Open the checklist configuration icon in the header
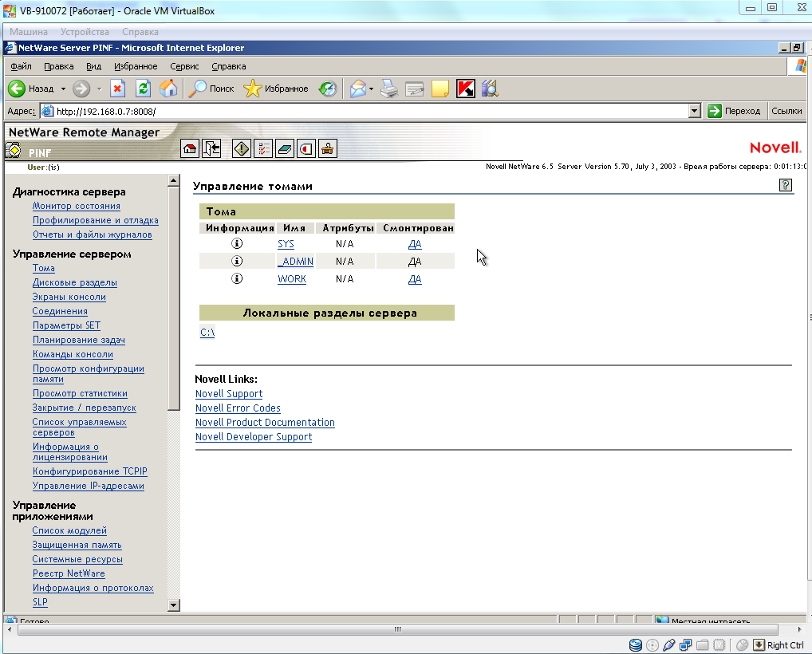 pos(263,149)
